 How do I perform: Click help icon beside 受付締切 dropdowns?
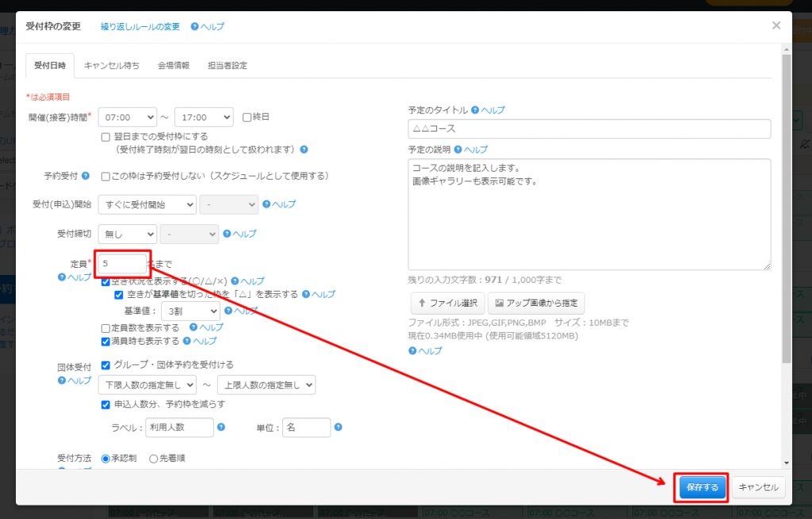click(227, 234)
